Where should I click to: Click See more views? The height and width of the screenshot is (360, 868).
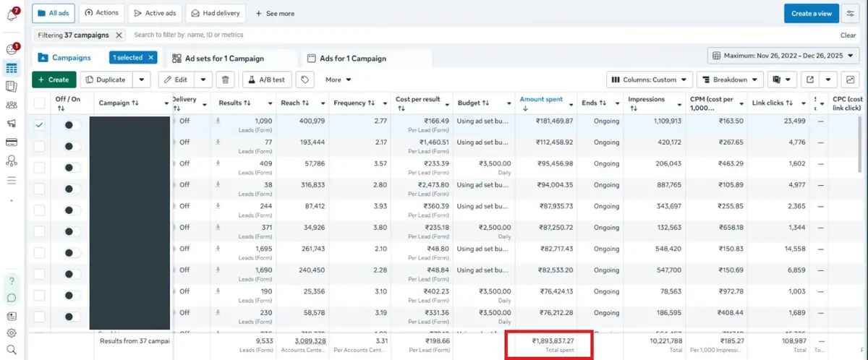point(275,13)
